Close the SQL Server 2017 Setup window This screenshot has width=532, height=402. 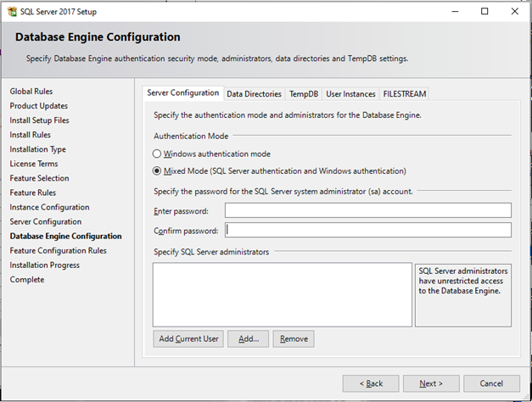pos(514,12)
